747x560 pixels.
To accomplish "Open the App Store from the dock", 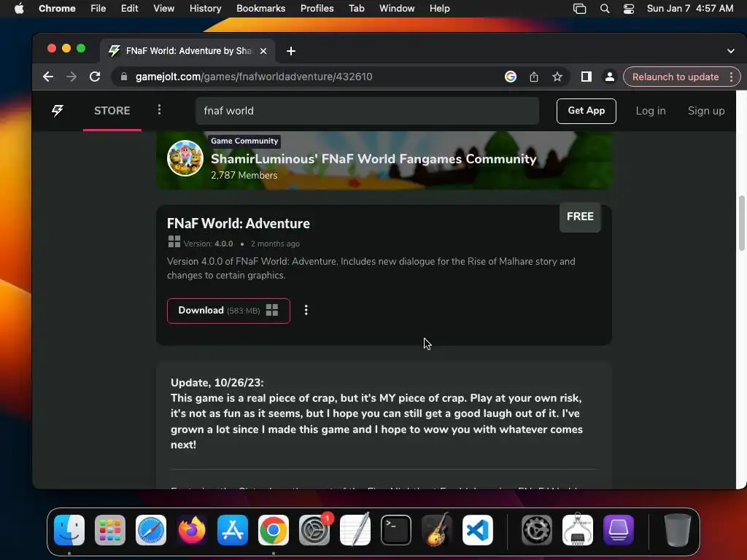I will tap(233, 530).
